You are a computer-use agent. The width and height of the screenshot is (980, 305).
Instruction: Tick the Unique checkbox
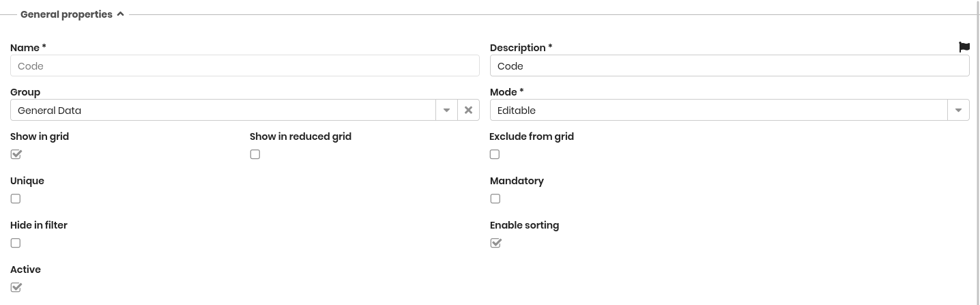[x=16, y=199]
